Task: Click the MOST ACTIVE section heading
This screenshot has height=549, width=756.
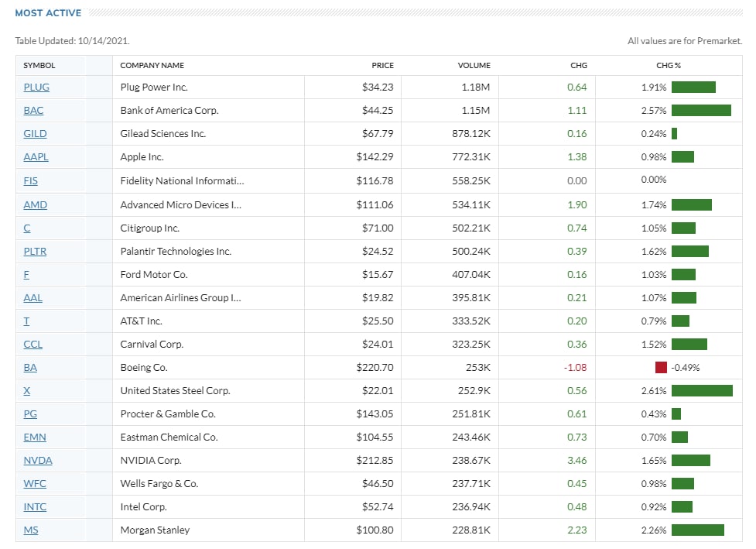Action: (48, 13)
